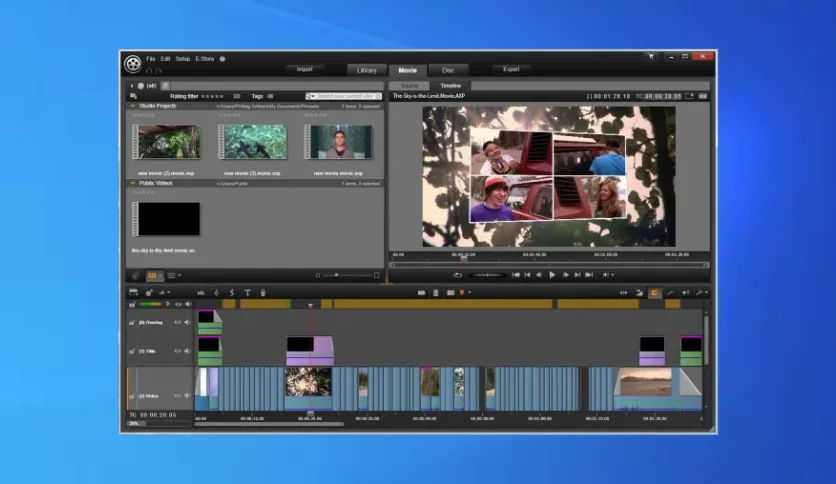This screenshot has width=836, height=484.
Task: Toggle visibility eye of Video track
Action: click(x=178, y=396)
